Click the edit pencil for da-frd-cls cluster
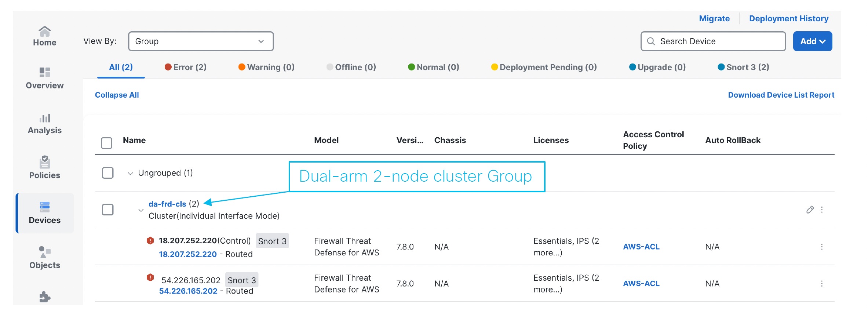Viewport: 868px width, 320px height. pyautogui.click(x=810, y=210)
